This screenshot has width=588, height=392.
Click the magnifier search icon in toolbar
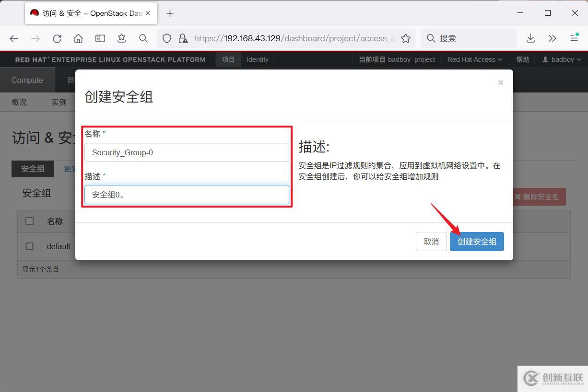tap(143, 38)
